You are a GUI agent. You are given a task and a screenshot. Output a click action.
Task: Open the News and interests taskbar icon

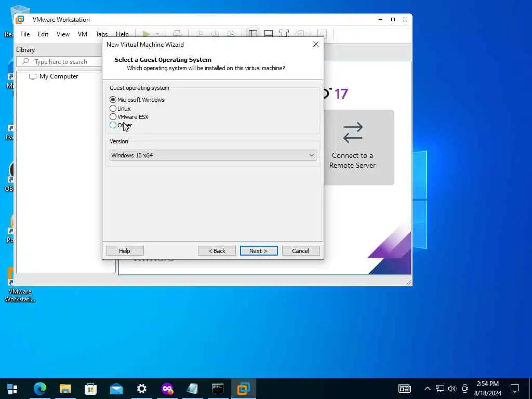coord(404,389)
